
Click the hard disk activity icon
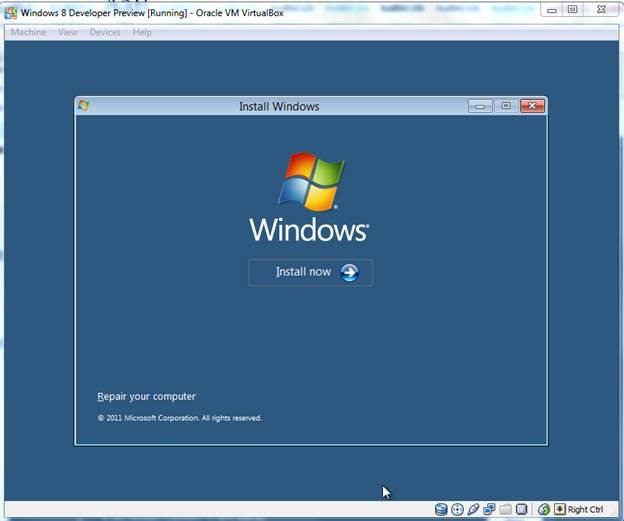[x=441, y=509]
